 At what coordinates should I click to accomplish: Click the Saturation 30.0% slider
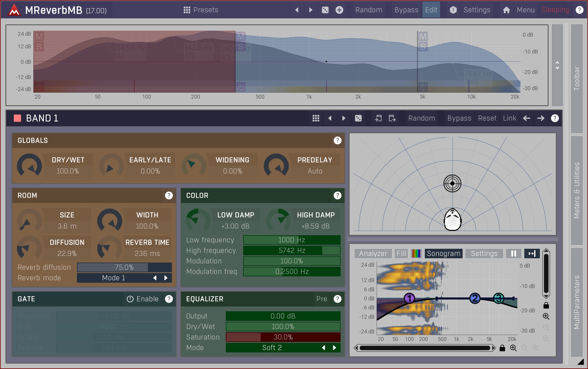(283, 337)
